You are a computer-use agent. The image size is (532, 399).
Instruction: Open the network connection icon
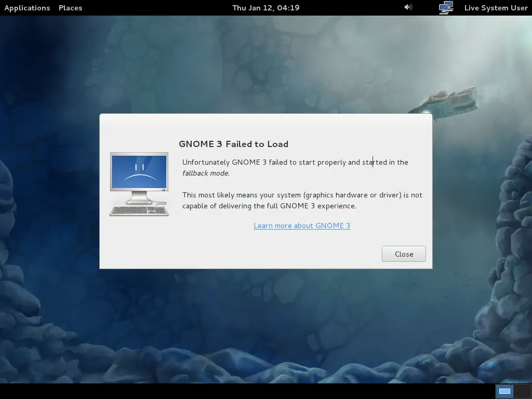[446, 8]
